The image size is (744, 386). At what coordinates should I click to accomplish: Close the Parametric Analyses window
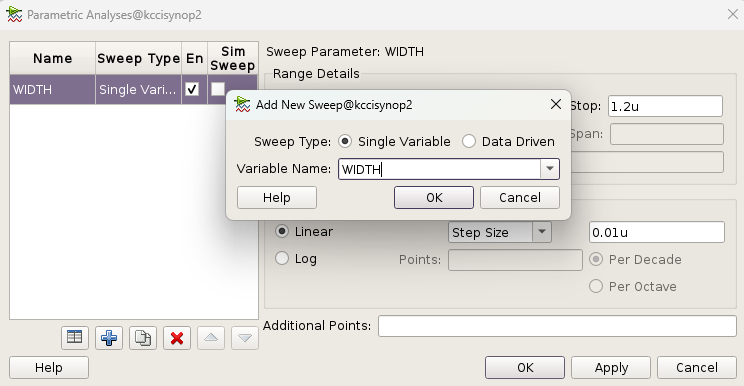tap(733, 15)
